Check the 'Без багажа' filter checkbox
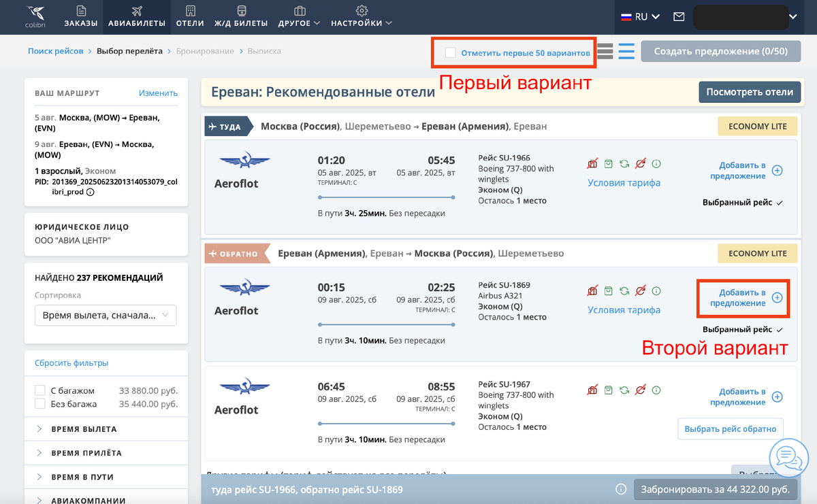The height and width of the screenshot is (504, 817). (x=39, y=403)
